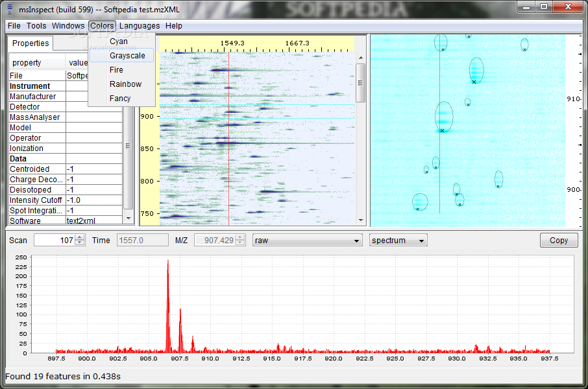This screenshot has height=389, width=588.
Task: Close the open Colors menu
Action: [102, 26]
